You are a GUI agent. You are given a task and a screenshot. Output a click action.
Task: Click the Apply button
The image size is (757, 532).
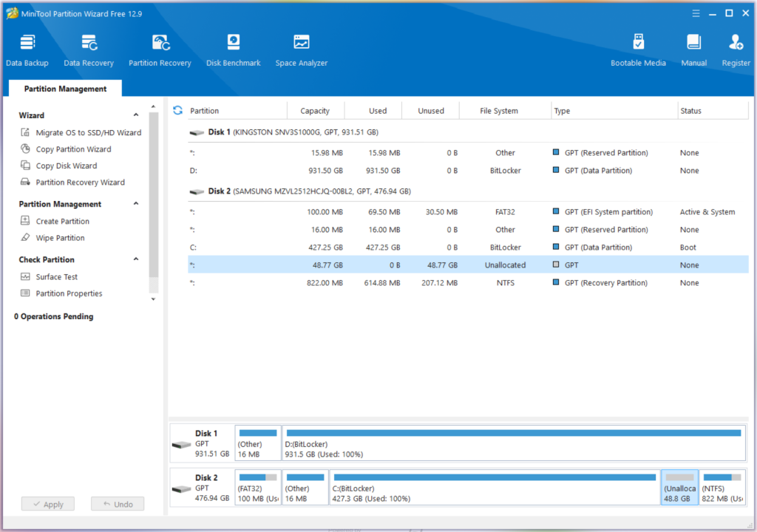click(x=48, y=504)
